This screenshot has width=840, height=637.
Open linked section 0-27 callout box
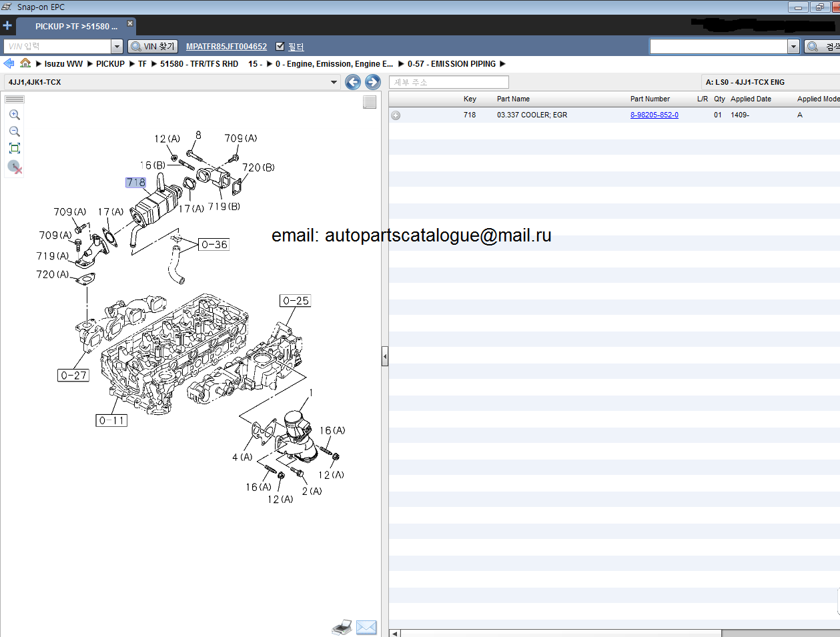tap(73, 376)
